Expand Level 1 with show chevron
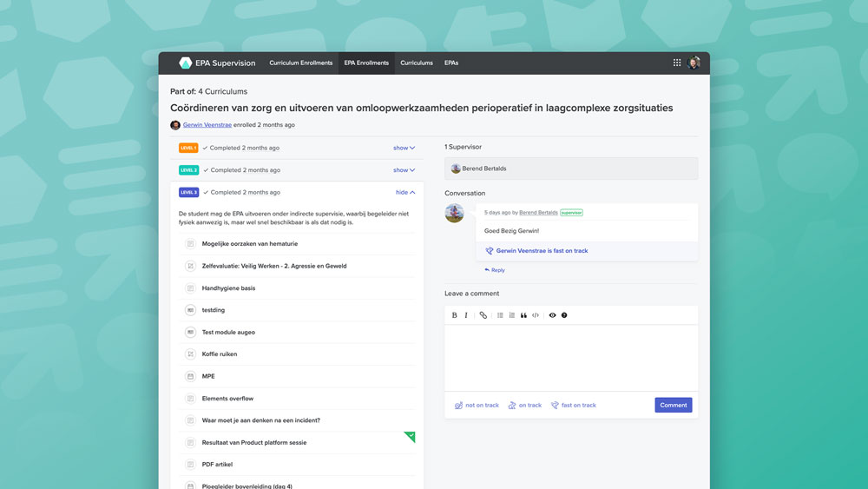This screenshot has width=868, height=489. click(404, 148)
